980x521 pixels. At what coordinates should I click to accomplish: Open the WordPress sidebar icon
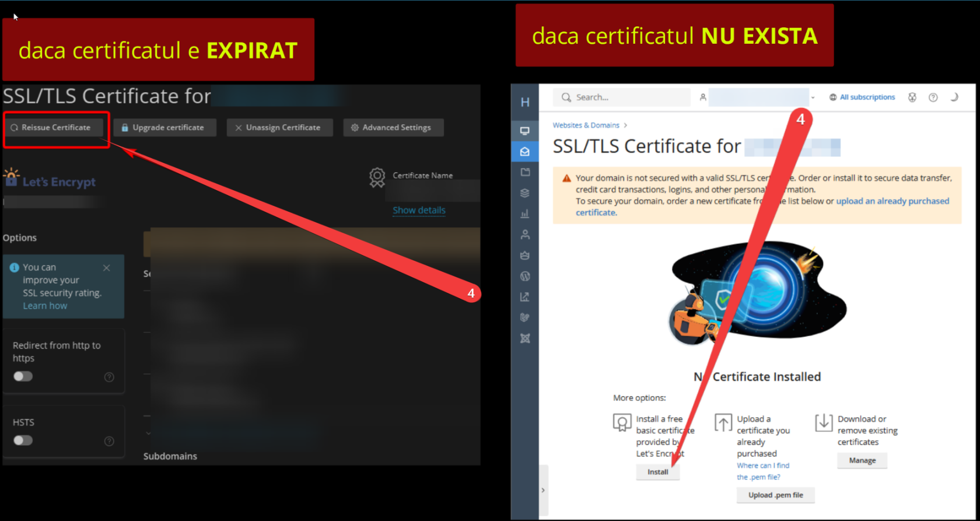coord(525,276)
